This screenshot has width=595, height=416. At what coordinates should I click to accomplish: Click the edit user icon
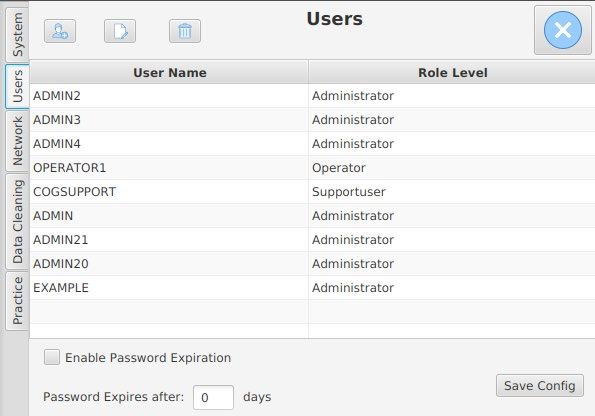click(x=120, y=31)
